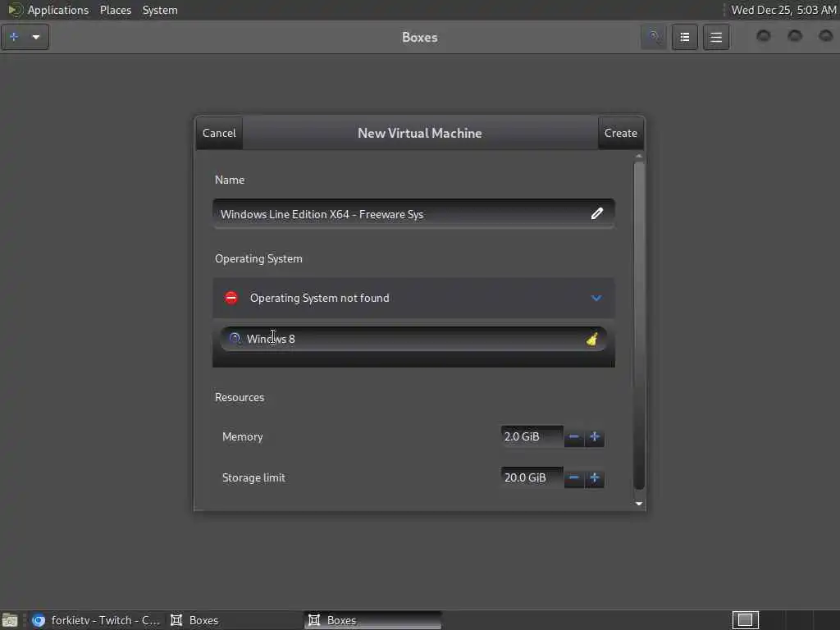Open the System menu
Image resolution: width=840 pixels, height=630 pixels.
pyautogui.click(x=160, y=10)
